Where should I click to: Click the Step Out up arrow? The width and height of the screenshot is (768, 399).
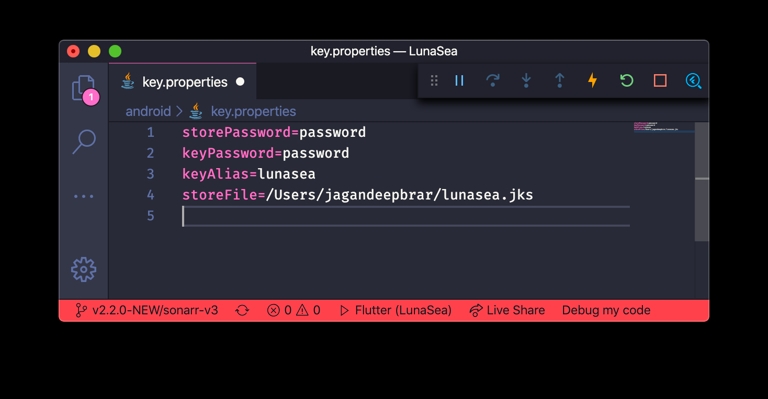[x=559, y=80]
